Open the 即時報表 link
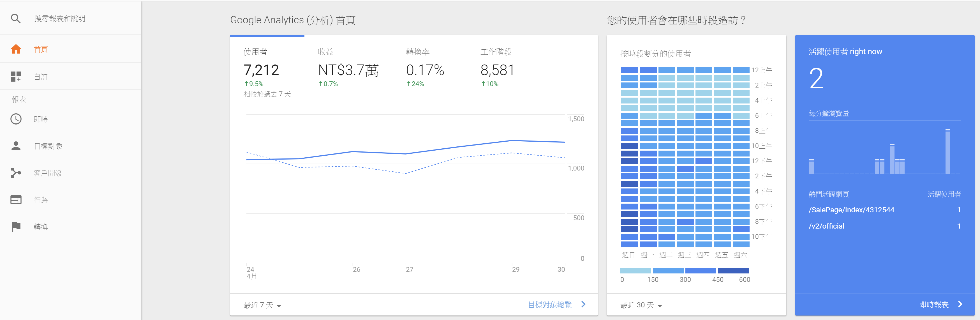The width and height of the screenshot is (980, 320). pyautogui.click(x=933, y=304)
